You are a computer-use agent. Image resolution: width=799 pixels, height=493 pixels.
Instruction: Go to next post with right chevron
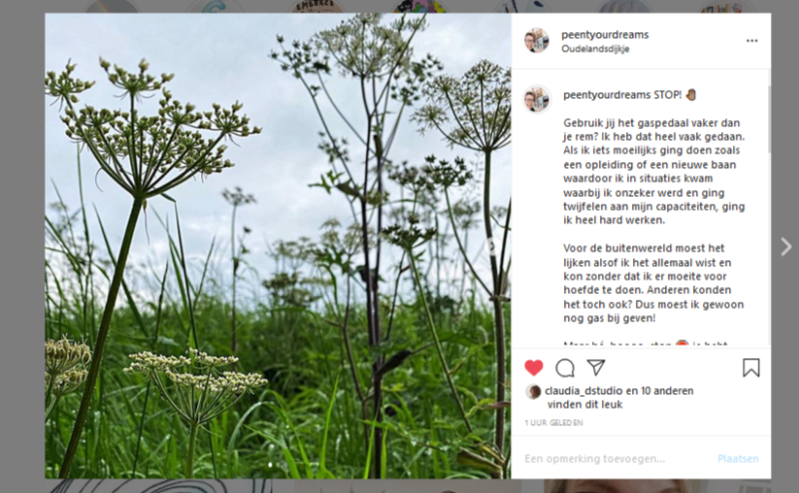click(x=786, y=247)
